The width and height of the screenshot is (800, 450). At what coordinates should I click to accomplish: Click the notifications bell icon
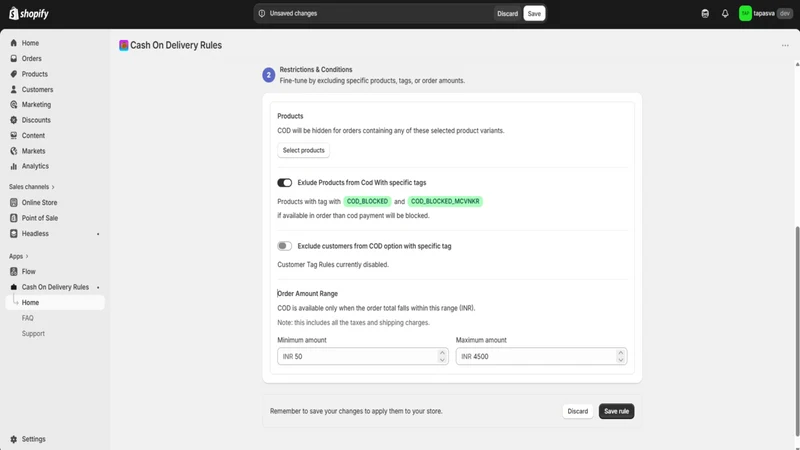click(725, 14)
